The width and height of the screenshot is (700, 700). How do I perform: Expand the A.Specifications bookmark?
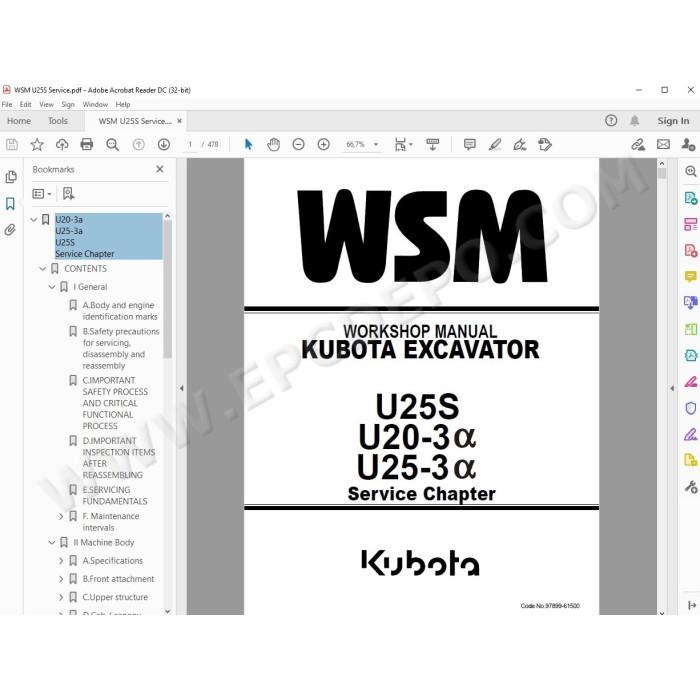click(61, 561)
